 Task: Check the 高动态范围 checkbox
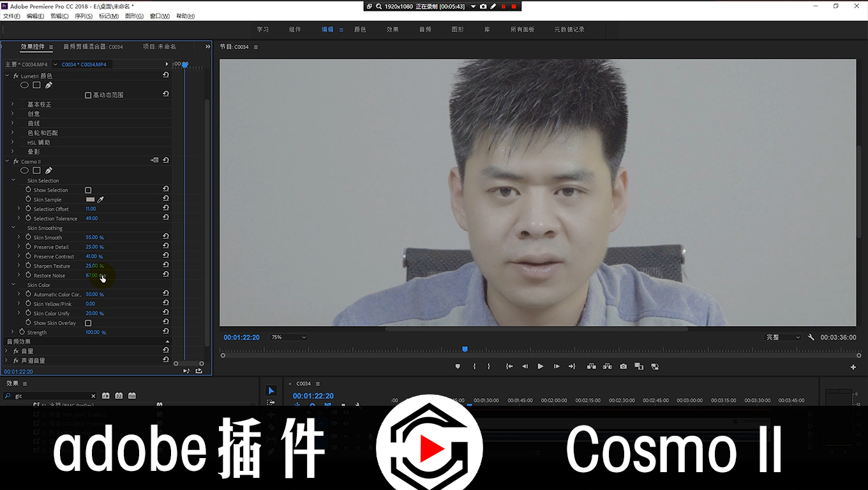tap(88, 95)
